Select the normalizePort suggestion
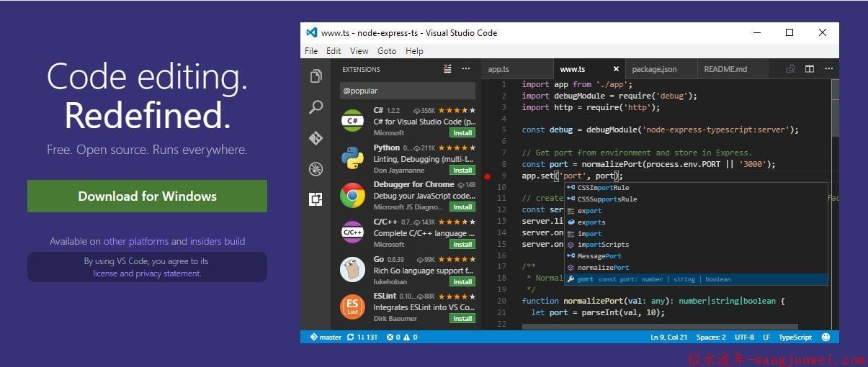The width and height of the screenshot is (868, 367). 697,268
